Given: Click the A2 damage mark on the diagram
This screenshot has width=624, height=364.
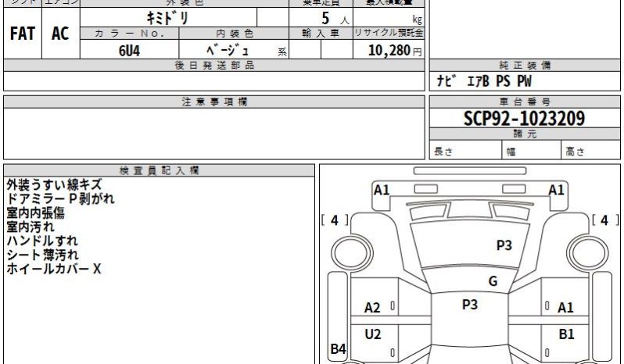Looking at the screenshot, I should pyautogui.click(x=372, y=308).
